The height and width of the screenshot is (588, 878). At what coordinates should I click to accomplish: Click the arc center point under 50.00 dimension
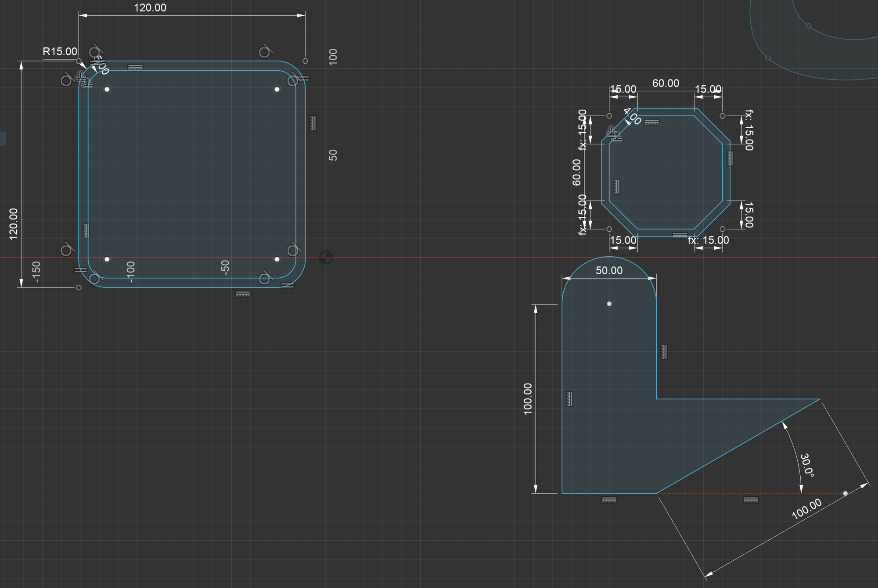609,304
